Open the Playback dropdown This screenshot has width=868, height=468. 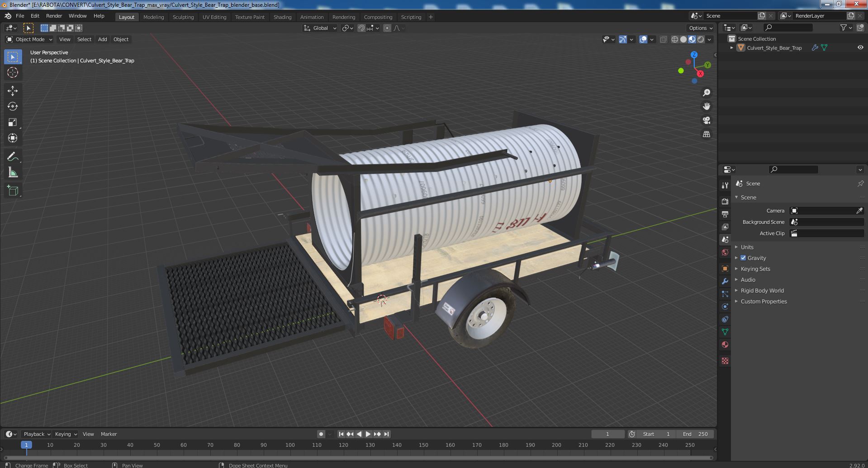37,434
